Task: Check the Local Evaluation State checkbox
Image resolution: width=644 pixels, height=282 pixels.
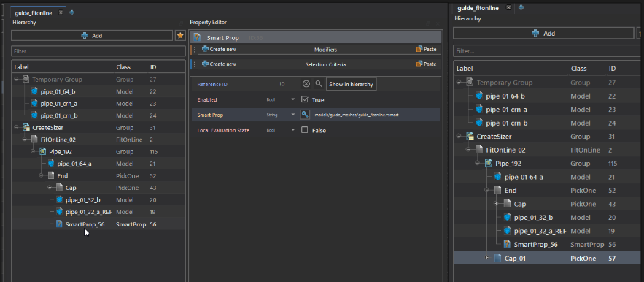Action: [304, 130]
